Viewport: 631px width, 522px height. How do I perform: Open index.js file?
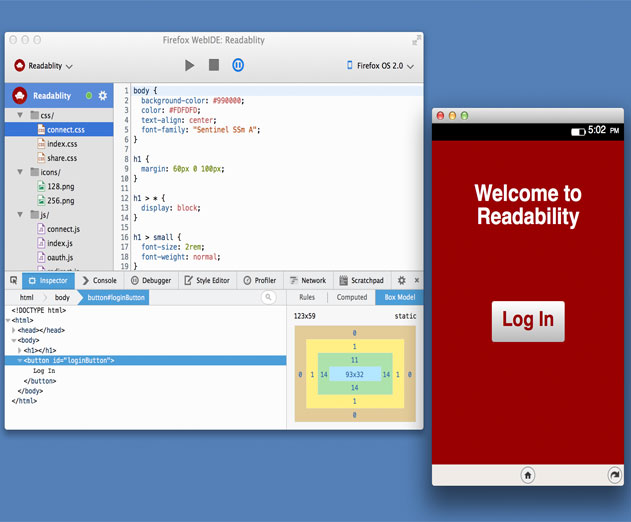point(60,243)
